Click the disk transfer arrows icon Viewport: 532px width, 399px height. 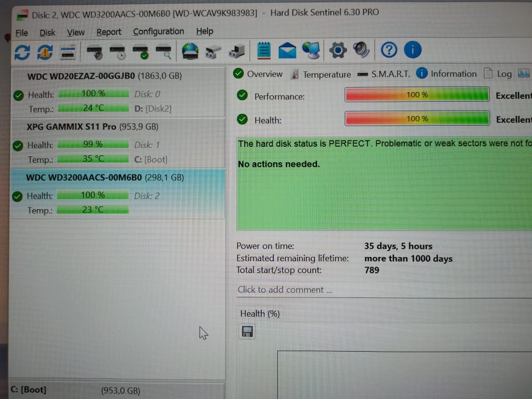point(213,52)
